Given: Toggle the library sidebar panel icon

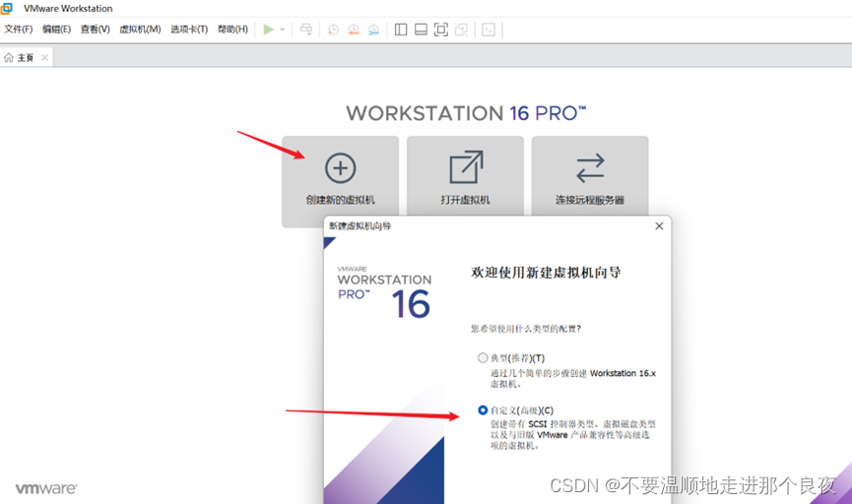Looking at the screenshot, I should [401, 30].
